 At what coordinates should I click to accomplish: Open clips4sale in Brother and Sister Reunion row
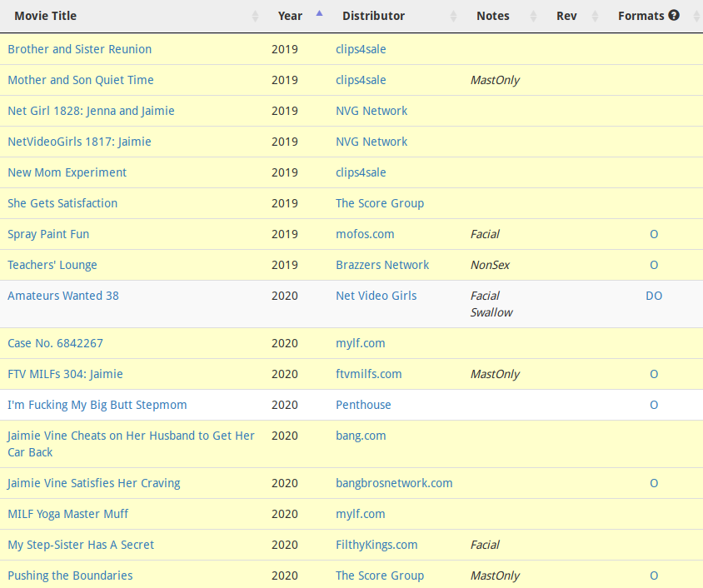[x=361, y=49]
